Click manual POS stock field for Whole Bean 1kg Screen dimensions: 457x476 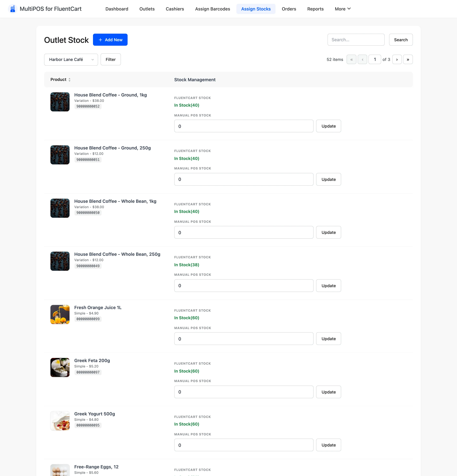pos(244,232)
